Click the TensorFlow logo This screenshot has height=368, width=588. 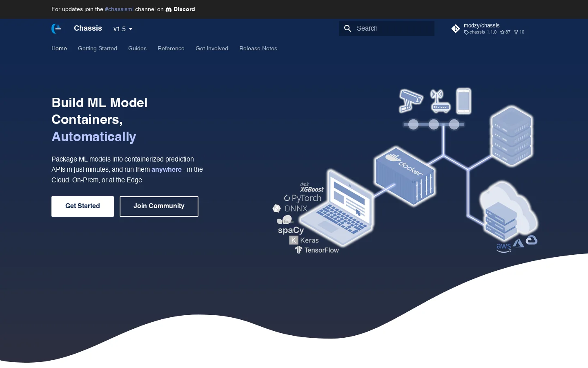[x=317, y=250]
